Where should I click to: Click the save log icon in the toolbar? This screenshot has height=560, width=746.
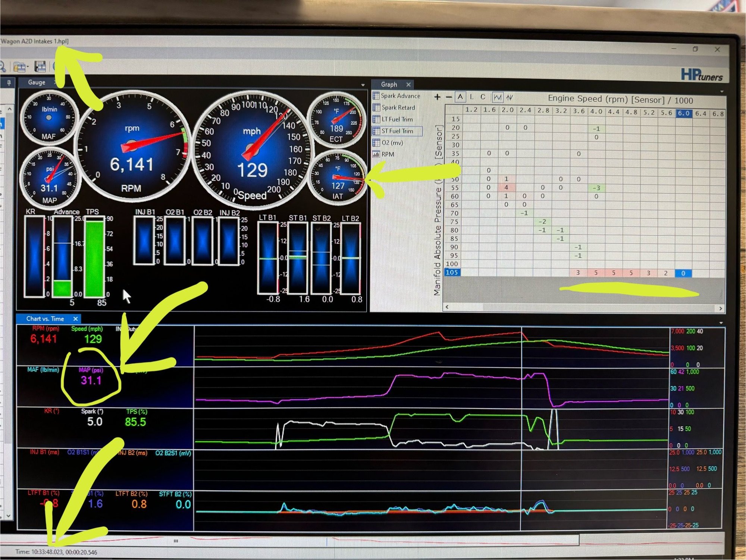pyautogui.click(x=40, y=67)
